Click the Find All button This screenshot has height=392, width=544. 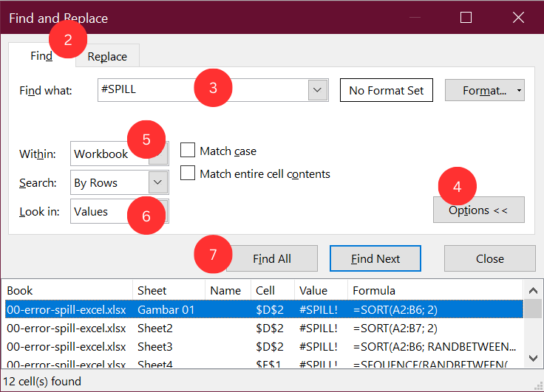tap(272, 258)
